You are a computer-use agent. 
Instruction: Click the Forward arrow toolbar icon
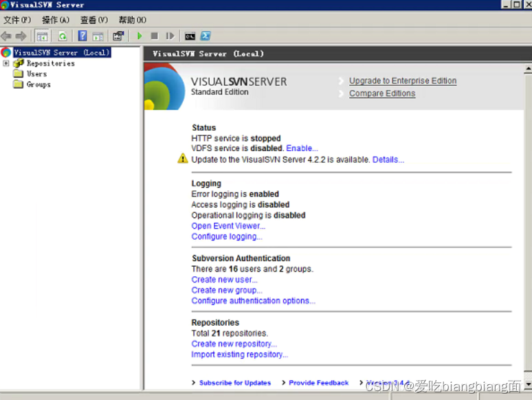click(21, 36)
